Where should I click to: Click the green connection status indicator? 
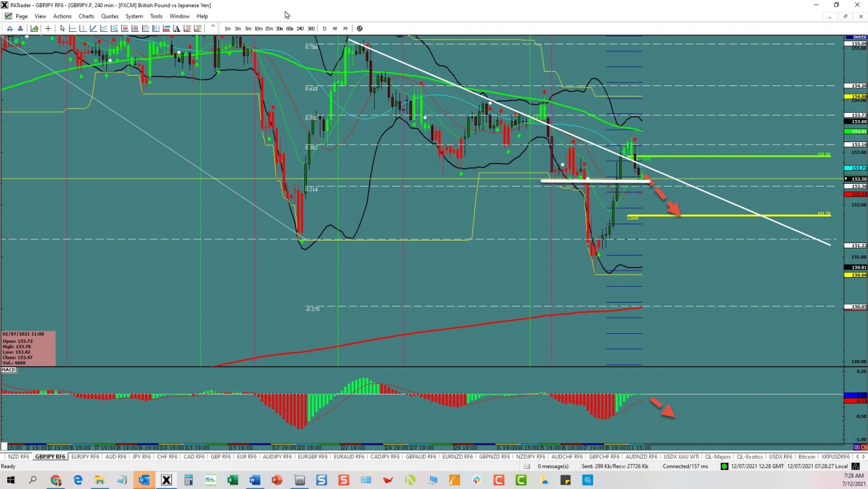[x=724, y=466]
